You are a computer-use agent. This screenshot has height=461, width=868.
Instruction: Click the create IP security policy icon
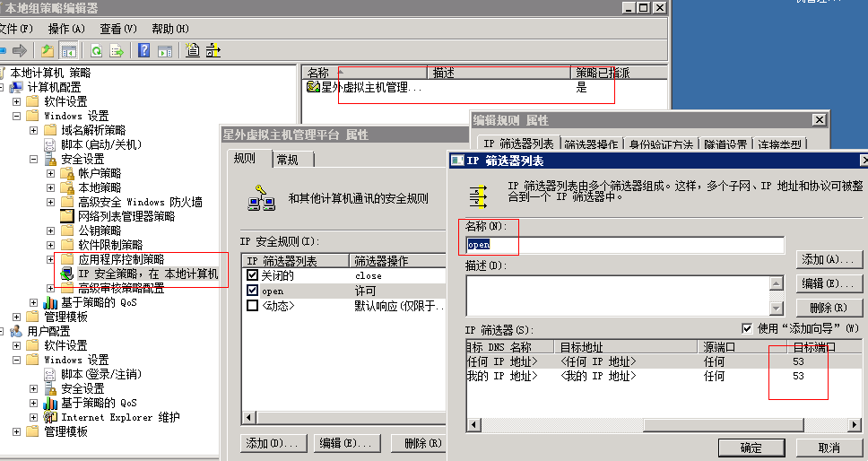(193, 50)
